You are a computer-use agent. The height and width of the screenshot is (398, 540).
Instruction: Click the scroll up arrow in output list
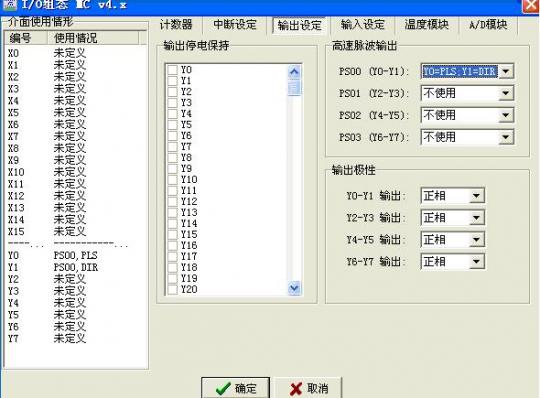point(294,72)
